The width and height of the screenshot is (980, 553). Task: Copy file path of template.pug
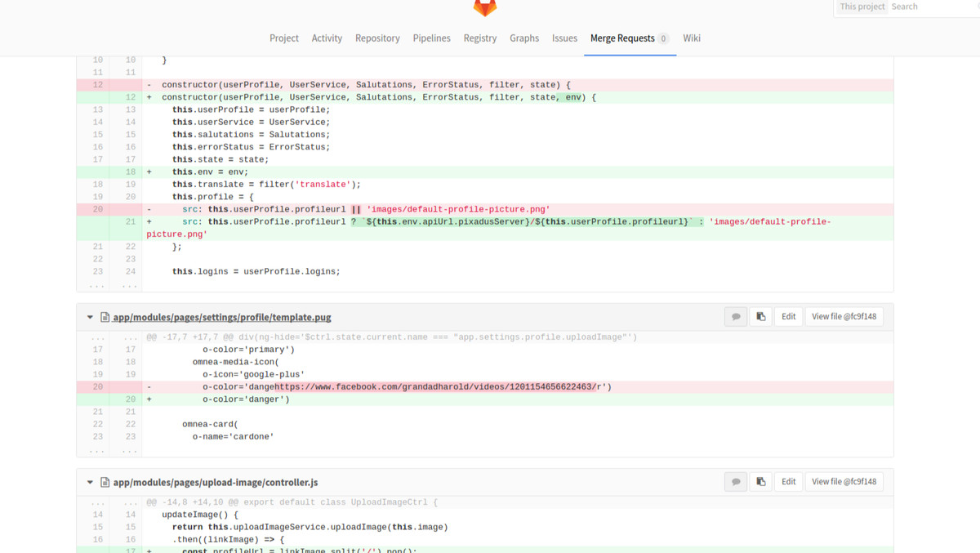[761, 317]
